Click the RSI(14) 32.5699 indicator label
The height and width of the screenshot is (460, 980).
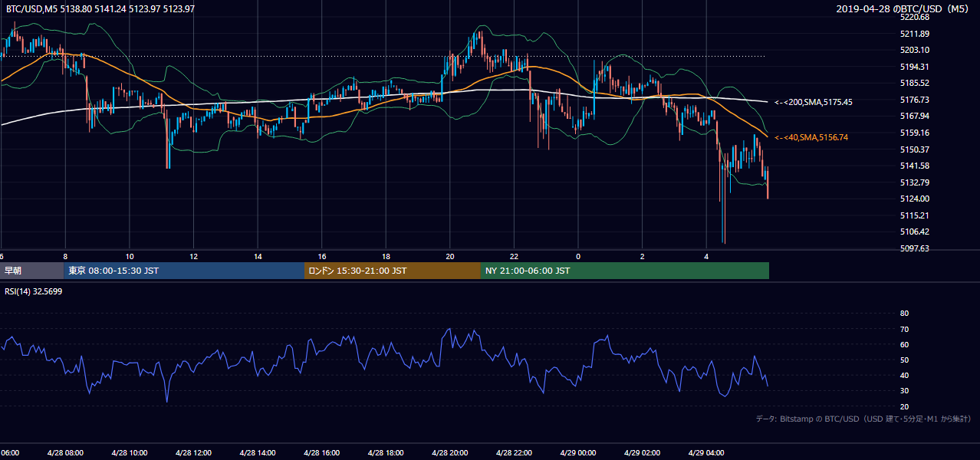(x=35, y=291)
